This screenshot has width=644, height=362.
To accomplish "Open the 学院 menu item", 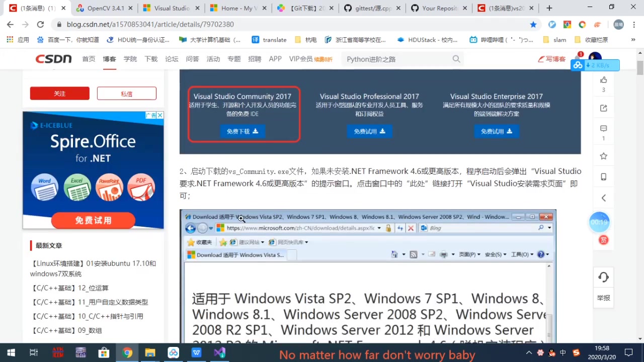I will coord(130,59).
